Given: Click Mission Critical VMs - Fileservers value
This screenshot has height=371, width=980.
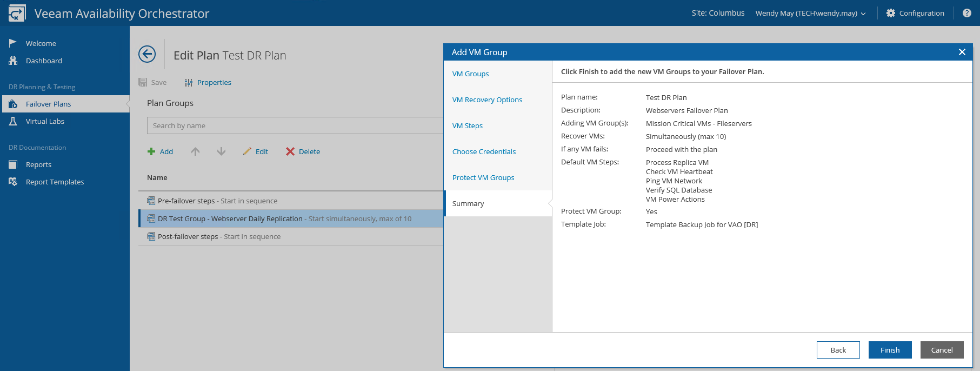Looking at the screenshot, I should tap(698, 123).
